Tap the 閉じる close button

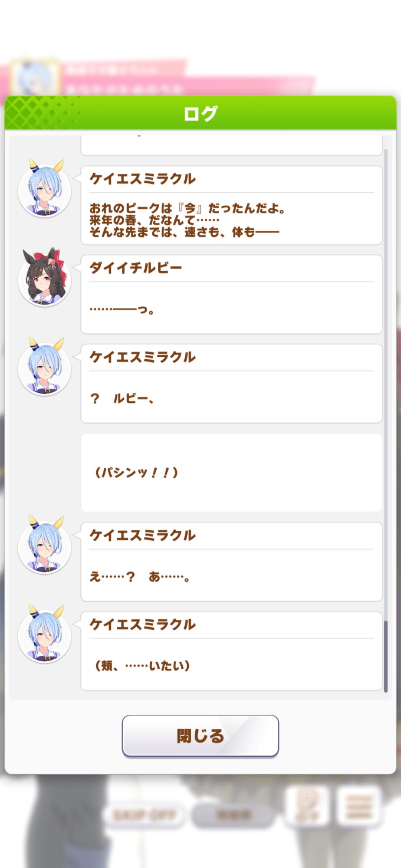click(x=200, y=736)
